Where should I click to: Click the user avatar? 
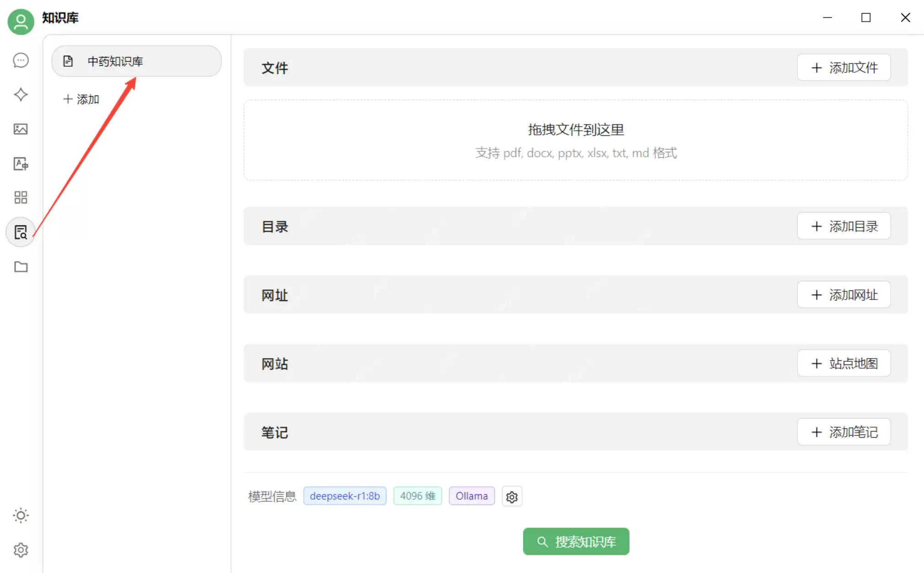(20, 21)
